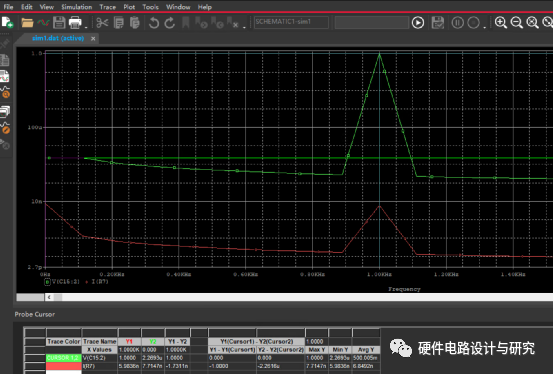Click the left arrow of horizontal scrollbar
Screen dimensions: 553x374
click(x=49, y=297)
